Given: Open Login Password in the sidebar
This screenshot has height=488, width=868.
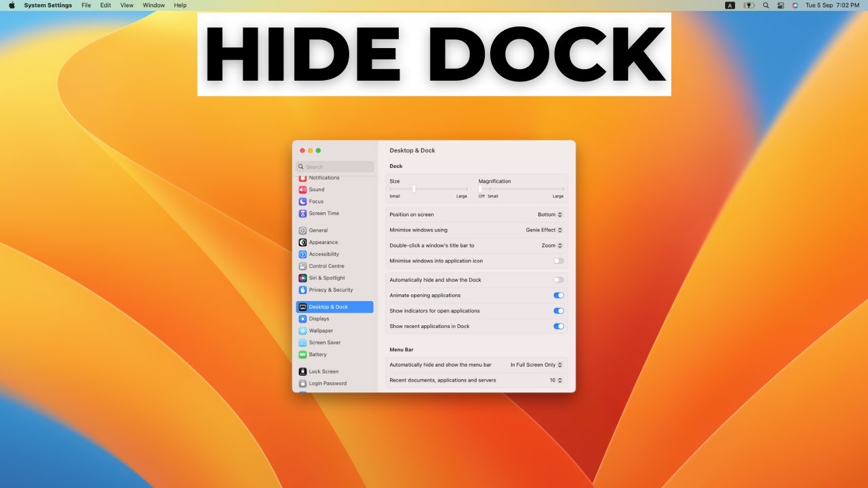Looking at the screenshot, I should tap(334, 384).
